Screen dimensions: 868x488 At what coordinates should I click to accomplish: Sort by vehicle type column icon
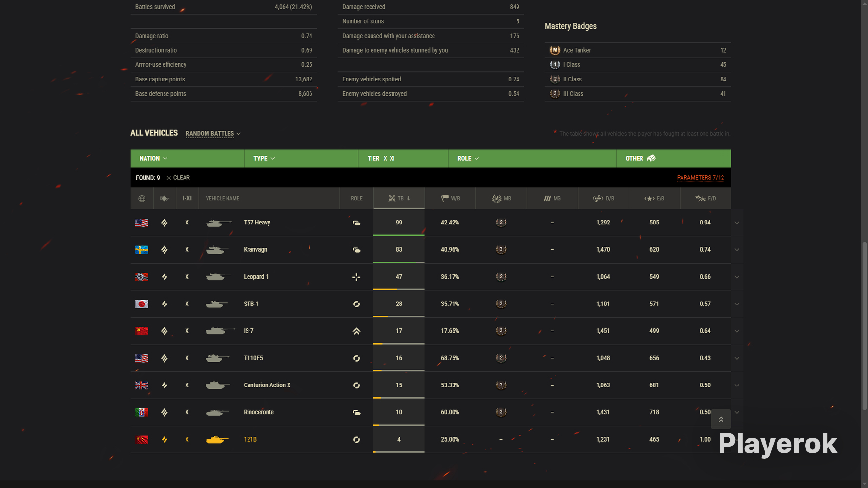coord(165,199)
